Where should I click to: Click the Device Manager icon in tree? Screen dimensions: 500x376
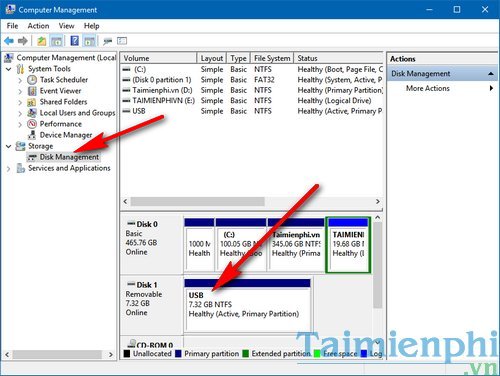tap(32, 135)
